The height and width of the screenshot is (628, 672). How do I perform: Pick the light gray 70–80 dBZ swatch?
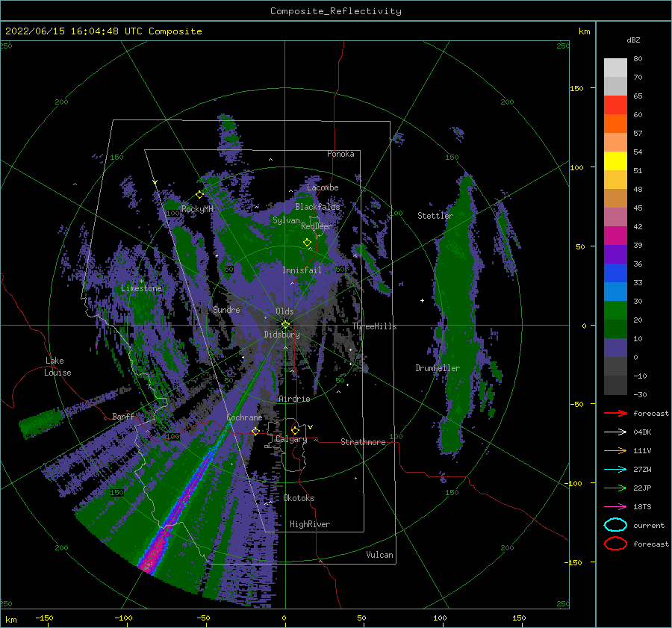point(615,67)
